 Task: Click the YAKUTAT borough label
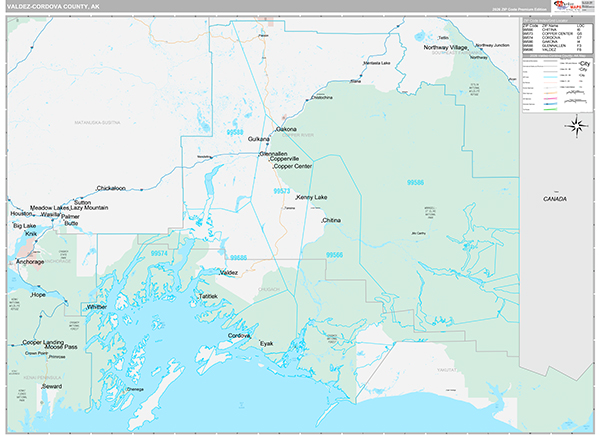[447, 370]
